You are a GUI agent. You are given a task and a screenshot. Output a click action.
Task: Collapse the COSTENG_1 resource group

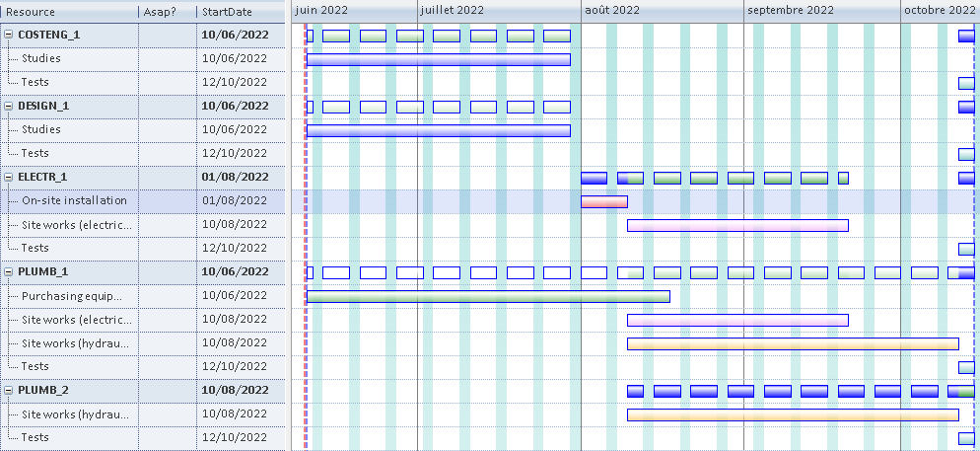9,35
